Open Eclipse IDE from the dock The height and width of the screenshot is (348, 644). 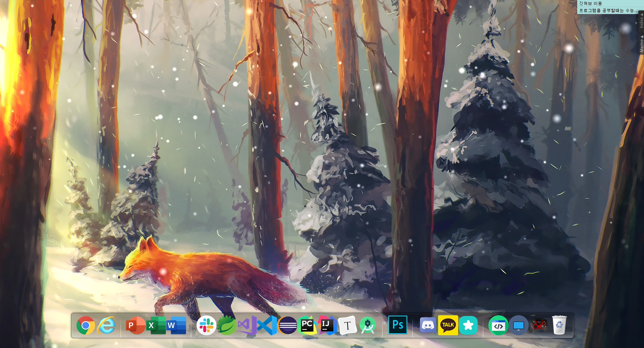click(x=288, y=325)
